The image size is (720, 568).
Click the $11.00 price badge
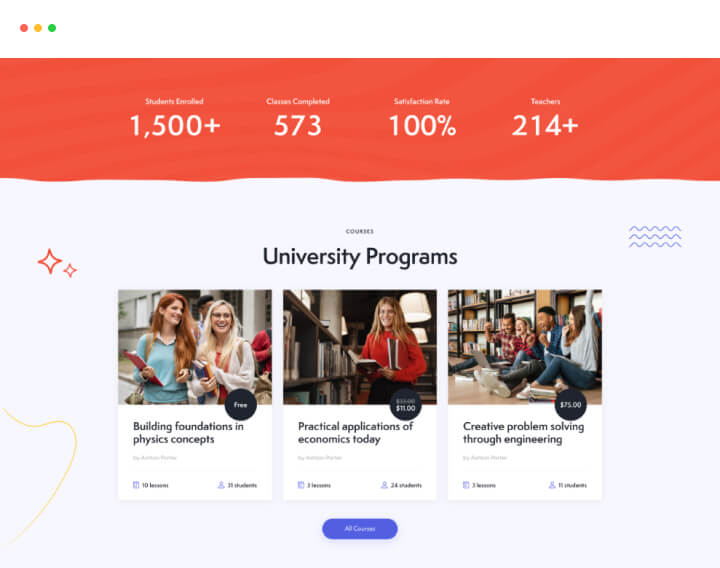[x=405, y=405]
